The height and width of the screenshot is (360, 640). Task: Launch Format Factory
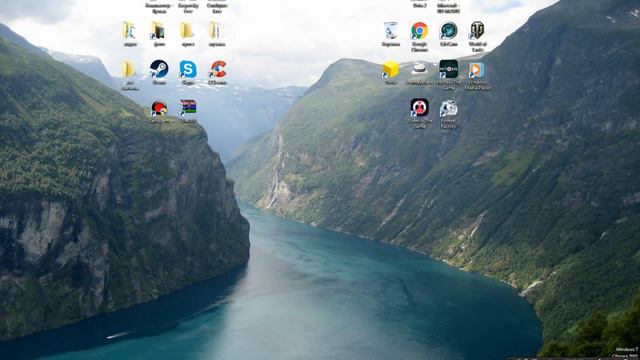coord(448,109)
